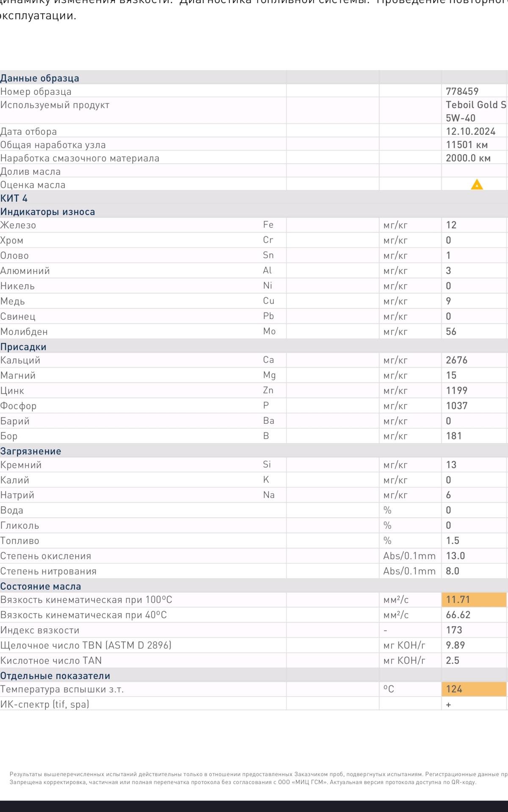Select the TAN value 2.5
Image resolution: width=508 pixels, height=812 pixels.
pos(453,661)
